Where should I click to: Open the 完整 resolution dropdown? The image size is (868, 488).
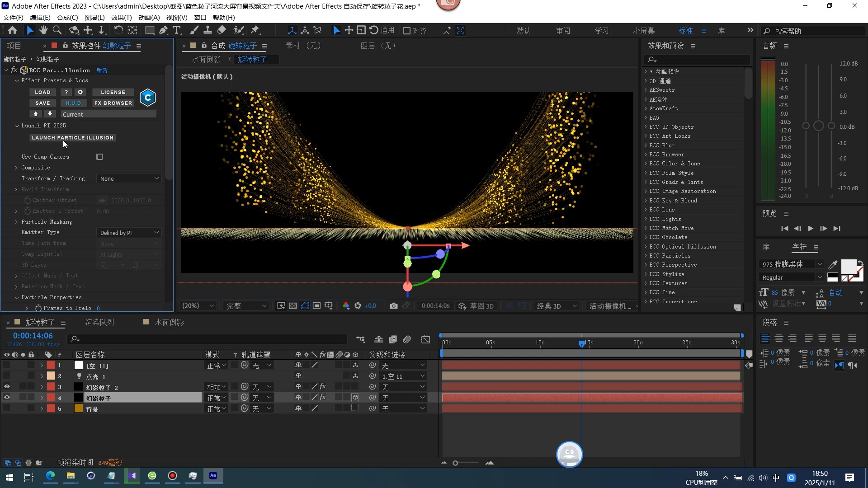(246, 306)
